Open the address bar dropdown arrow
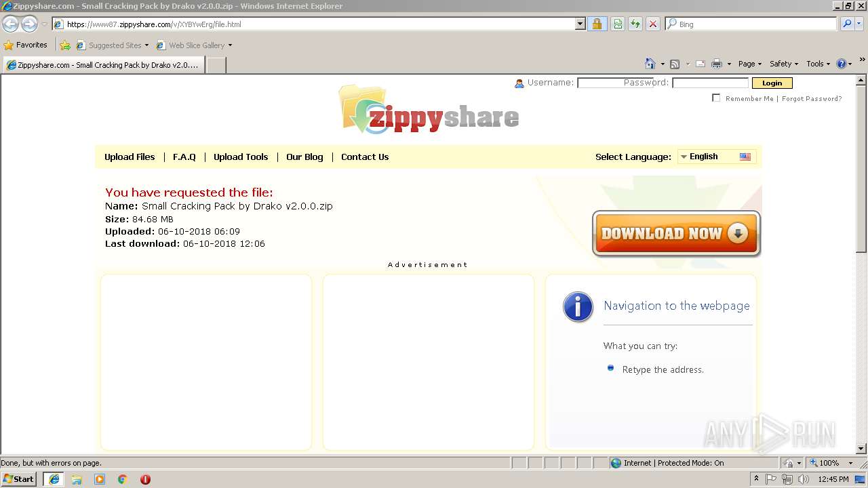This screenshot has height=488, width=868. coord(580,24)
